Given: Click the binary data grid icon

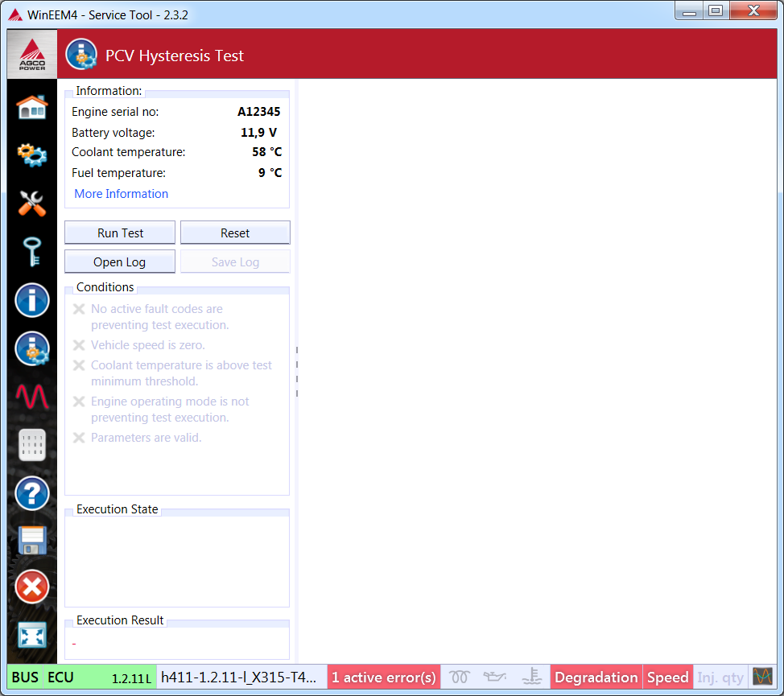Looking at the screenshot, I should (32, 445).
